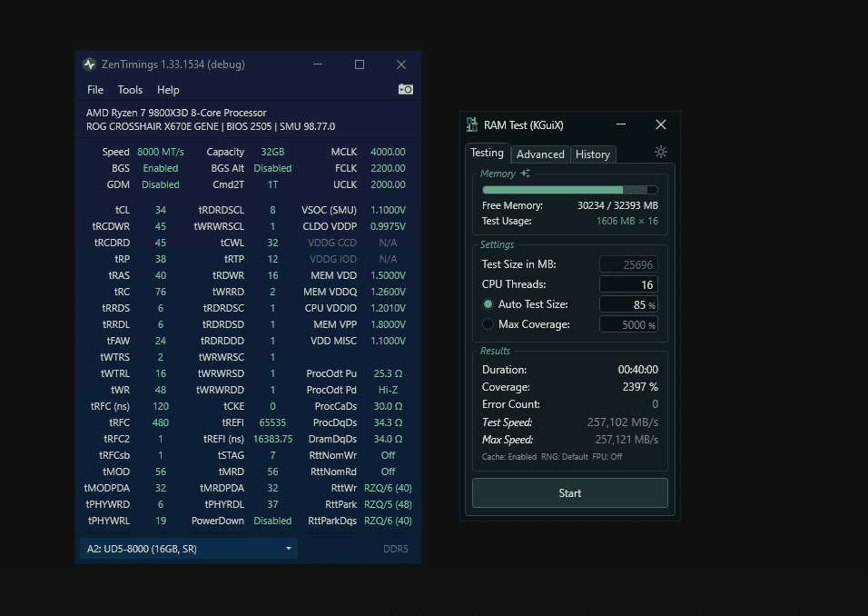Click the ZenTimings app logo icon

point(89,65)
